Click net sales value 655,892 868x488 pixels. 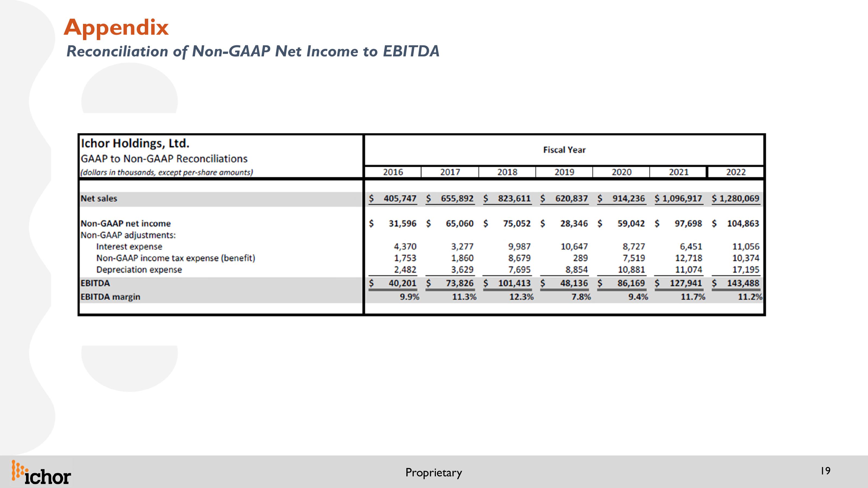pyautogui.click(x=457, y=198)
